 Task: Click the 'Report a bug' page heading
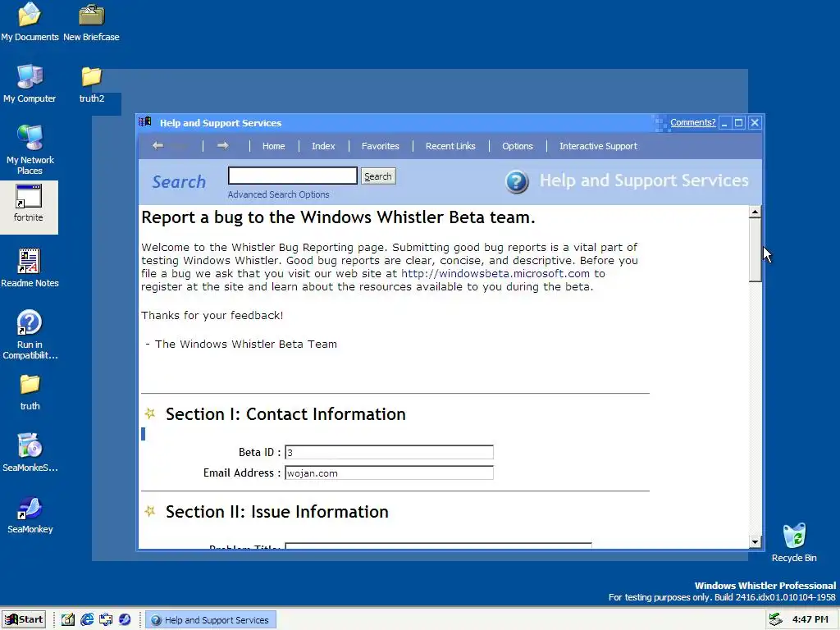[x=338, y=217]
